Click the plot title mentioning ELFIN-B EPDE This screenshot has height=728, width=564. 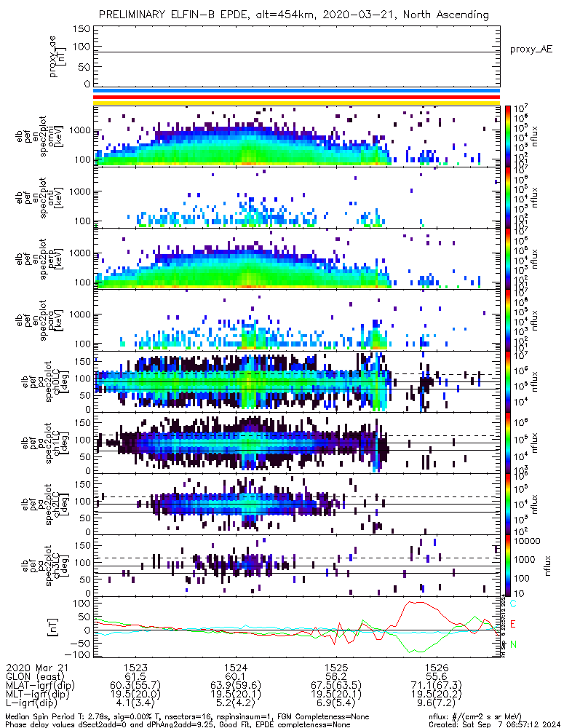[x=293, y=15]
